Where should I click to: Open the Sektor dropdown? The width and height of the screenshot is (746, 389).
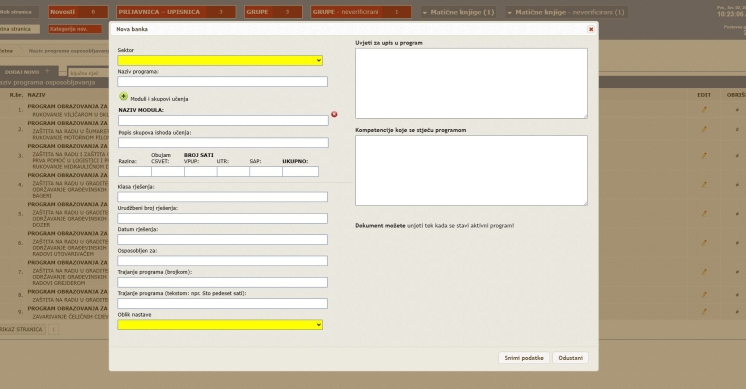220,60
